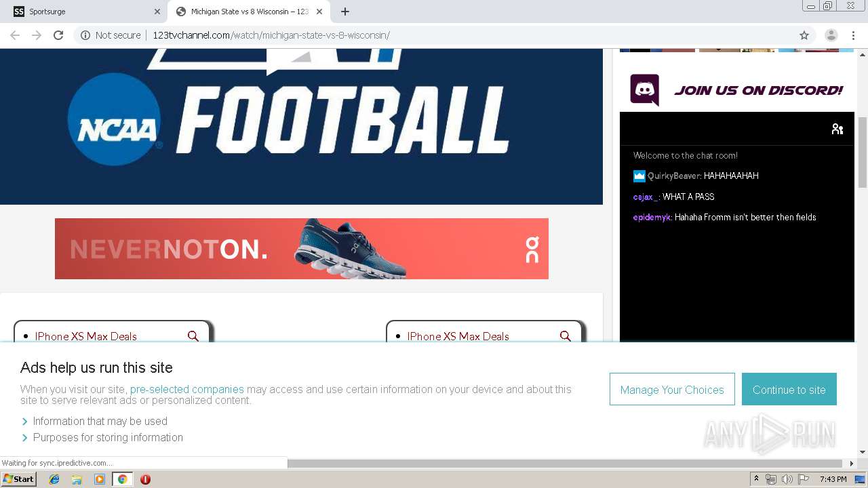Open the Chrome three-dot menu
Viewport: 868px width, 488px height.
(853, 35)
